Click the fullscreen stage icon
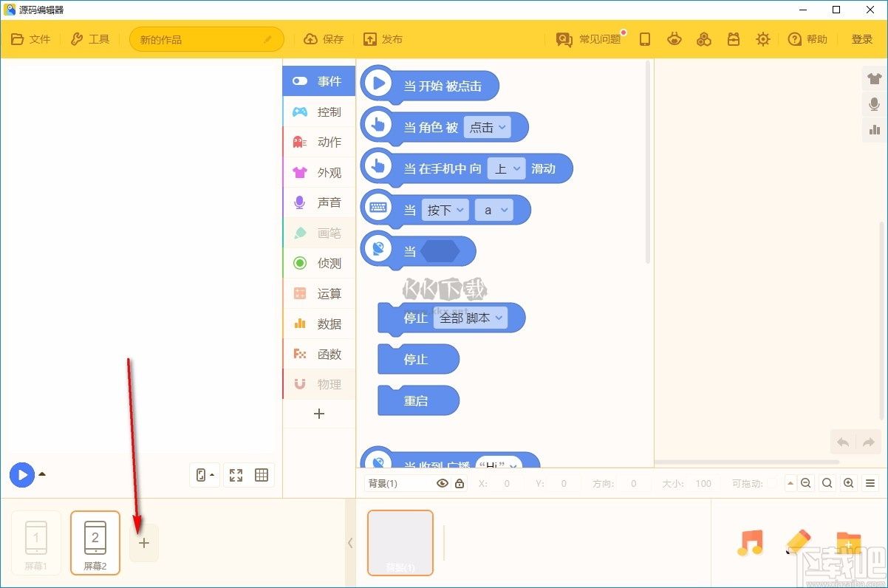This screenshot has height=588, width=888. point(236,475)
